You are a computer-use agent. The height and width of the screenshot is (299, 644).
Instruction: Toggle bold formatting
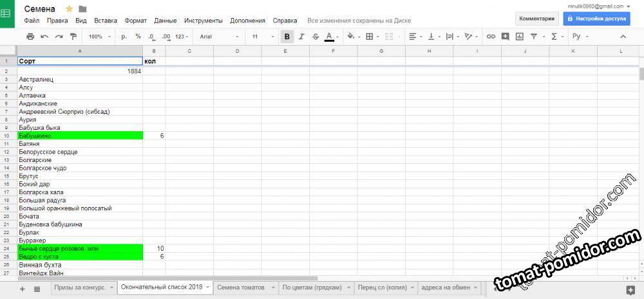287,37
